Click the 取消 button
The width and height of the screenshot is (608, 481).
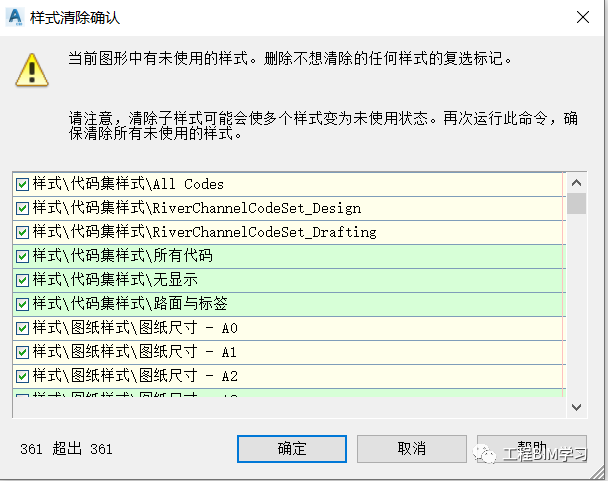[411, 449]
